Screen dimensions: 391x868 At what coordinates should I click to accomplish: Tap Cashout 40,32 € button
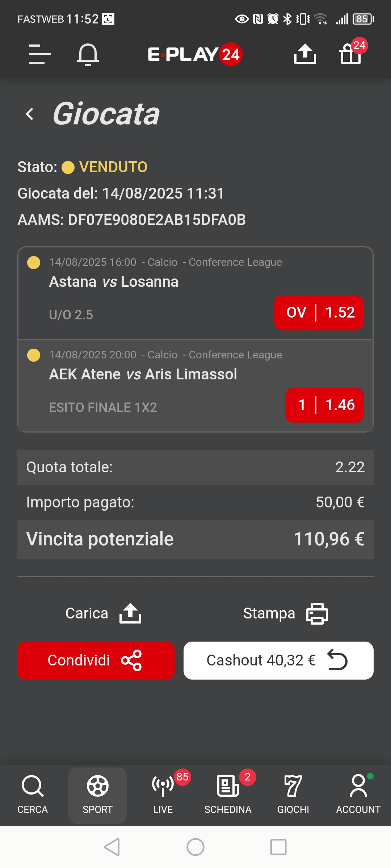click(x=278, y=660)
